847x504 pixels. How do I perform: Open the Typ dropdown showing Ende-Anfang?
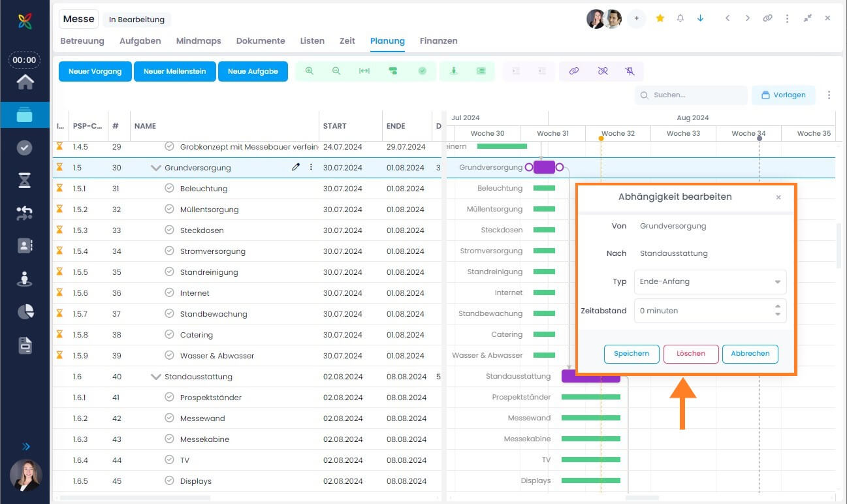point(710,282)
